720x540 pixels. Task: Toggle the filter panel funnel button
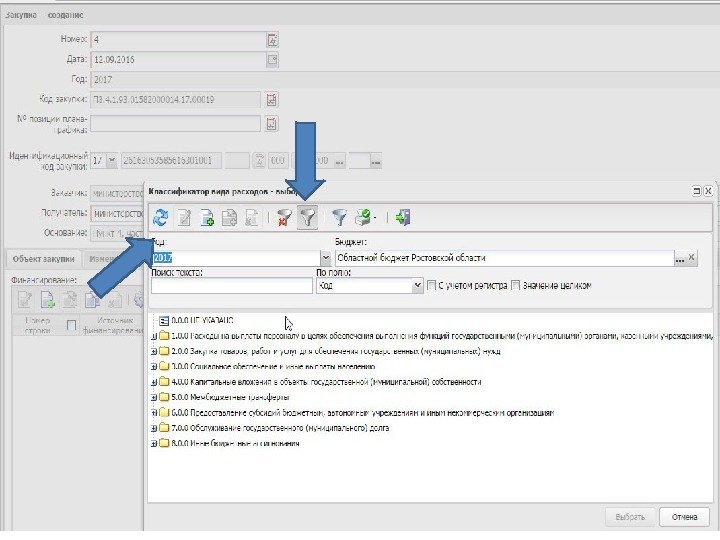pos(308,217)
